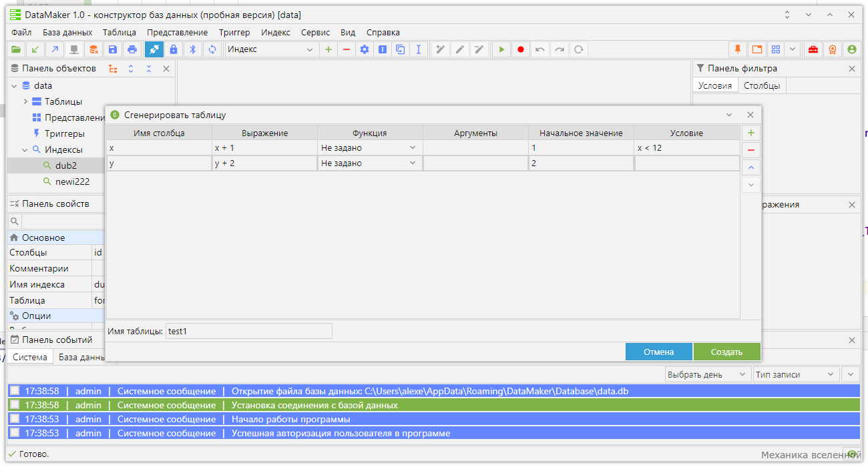
Task: Check the box for Открытие файла базы данных event
Action: click(15, 391)
